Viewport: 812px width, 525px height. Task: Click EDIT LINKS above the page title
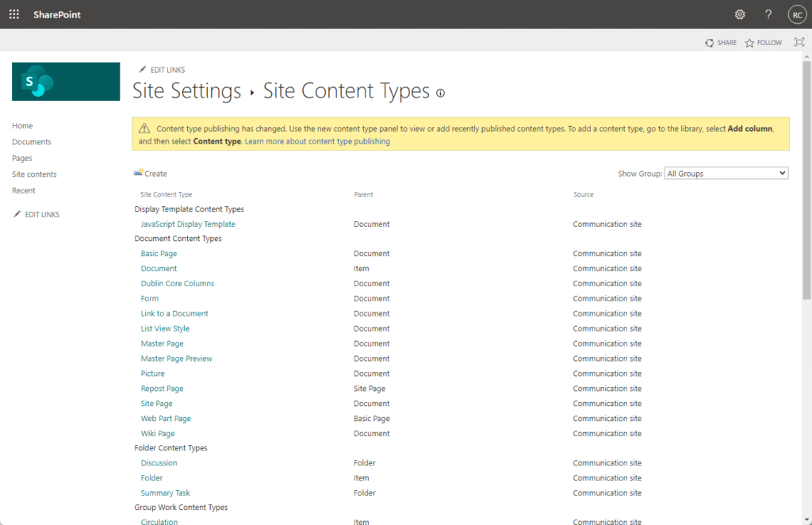[x=162, y=70]
